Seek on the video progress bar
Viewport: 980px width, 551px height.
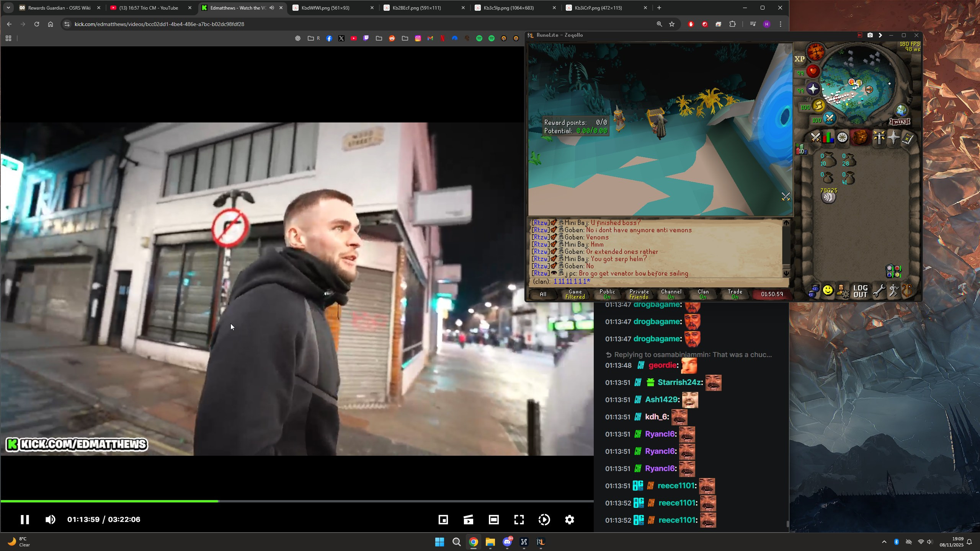[345, 501]
